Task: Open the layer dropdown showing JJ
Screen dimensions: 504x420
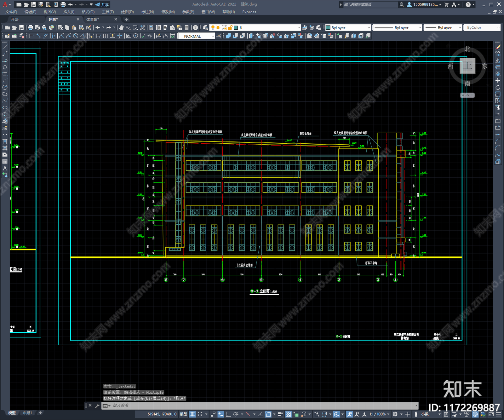Action: pyautogui.click(x=255, y=28)
